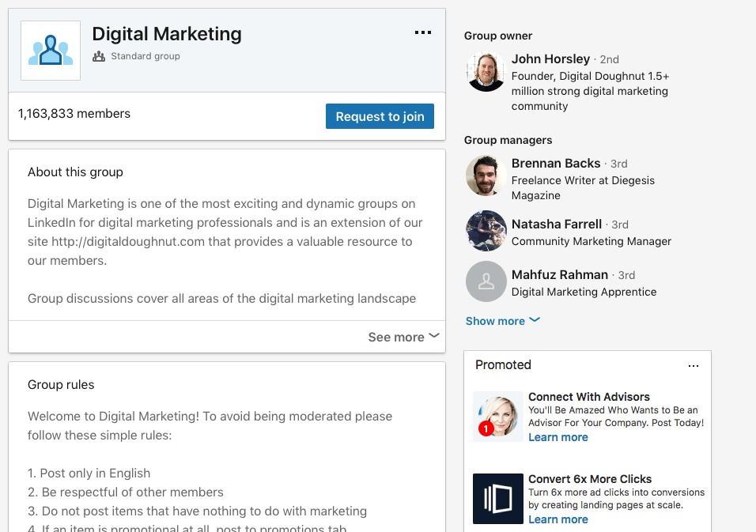Open the Promoted section three-dot options
756x532 pixels.
click(x=694, y=366)
